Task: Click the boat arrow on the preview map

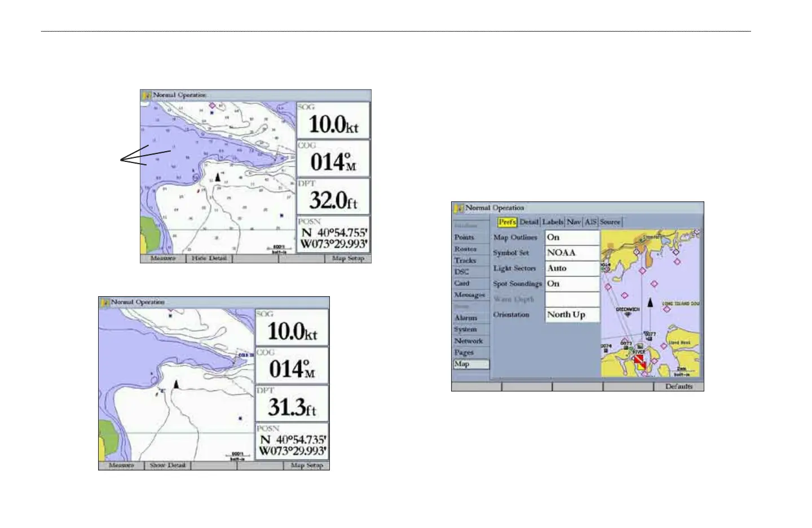Action: click(x=650, y=303)
